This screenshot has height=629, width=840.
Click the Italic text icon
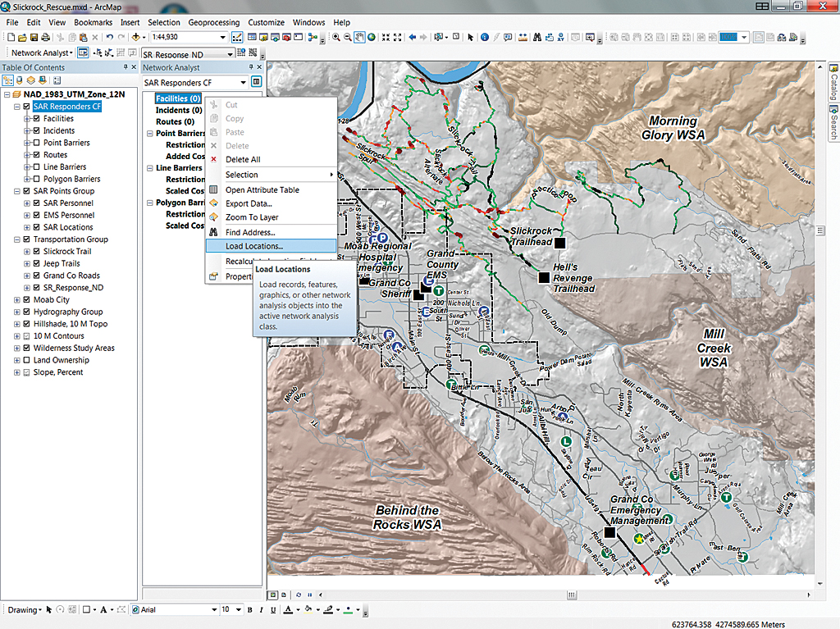tap(262, 609)
